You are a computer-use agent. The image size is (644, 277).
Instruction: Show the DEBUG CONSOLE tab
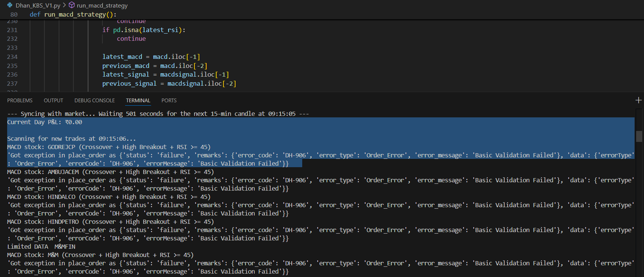[95, 100]
